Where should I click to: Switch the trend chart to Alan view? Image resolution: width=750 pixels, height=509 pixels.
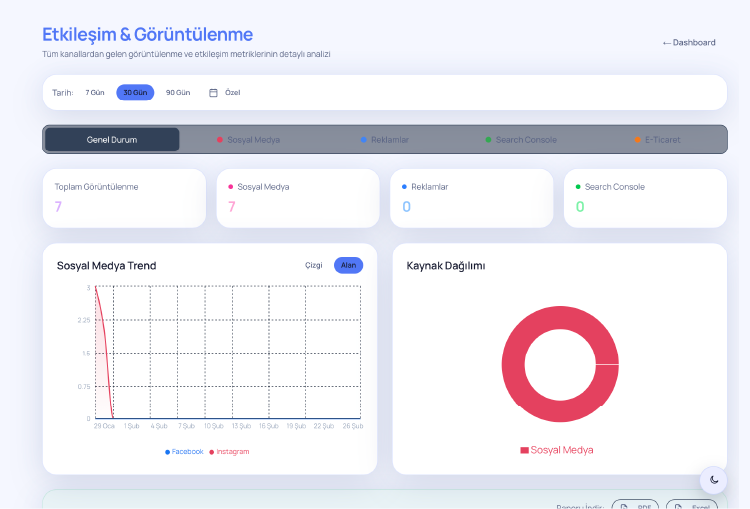click(x=348, y=265)
